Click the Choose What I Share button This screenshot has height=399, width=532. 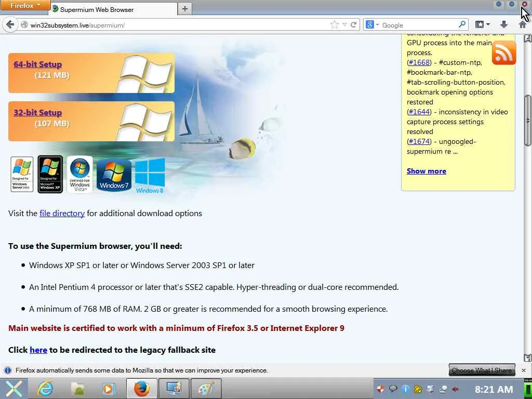482,370
